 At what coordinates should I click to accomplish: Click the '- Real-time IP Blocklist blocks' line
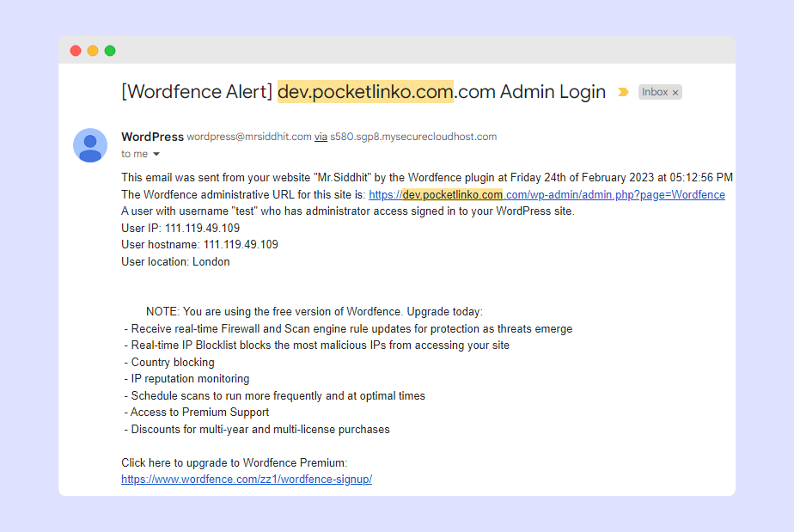coord(316,345)
